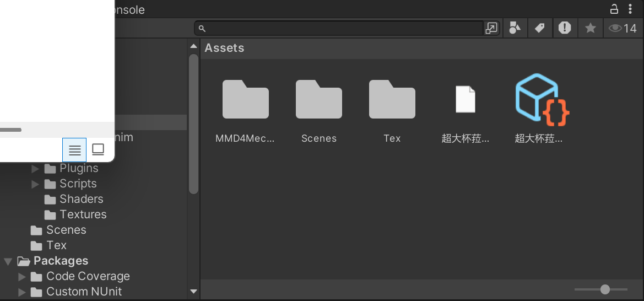Expand the Plugins folder arrow
Viewport: 644px width, 301px height.
coord(35,168)
